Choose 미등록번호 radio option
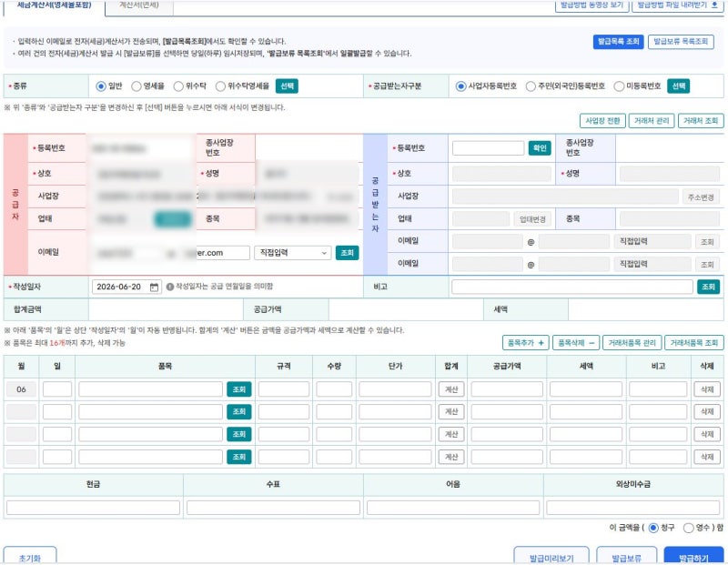Viewport: 728px width, 565px height. click(x=619, y=86)
